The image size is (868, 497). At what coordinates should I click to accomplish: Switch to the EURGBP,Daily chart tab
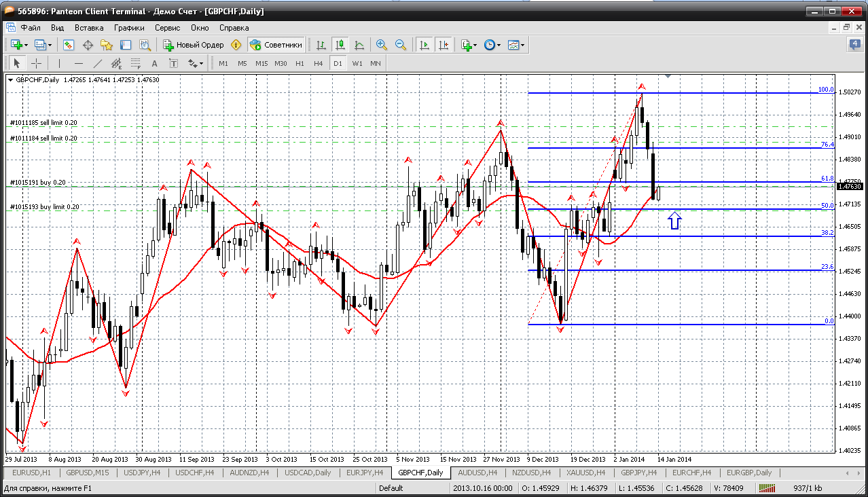[749, 473]
